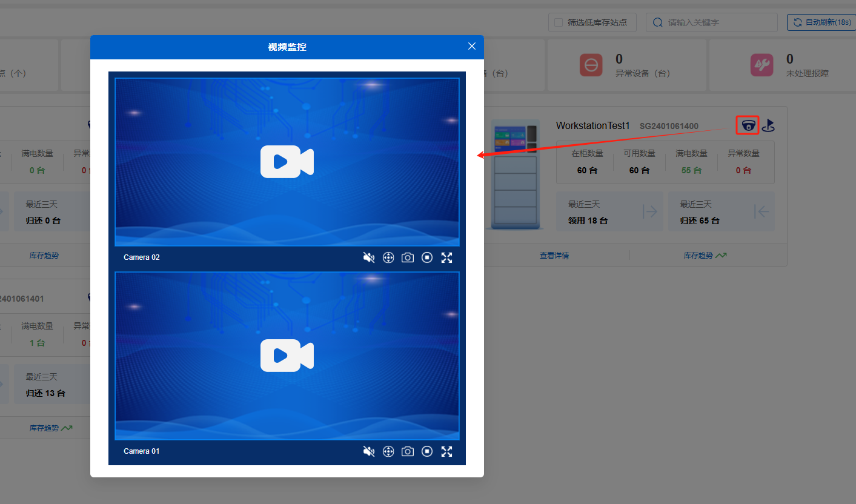The width and height of the screenshot is (856, 504).
Task: Capture snapshot of Camera 01 feed
Action: pyautogui.click(x=408, y=451)
